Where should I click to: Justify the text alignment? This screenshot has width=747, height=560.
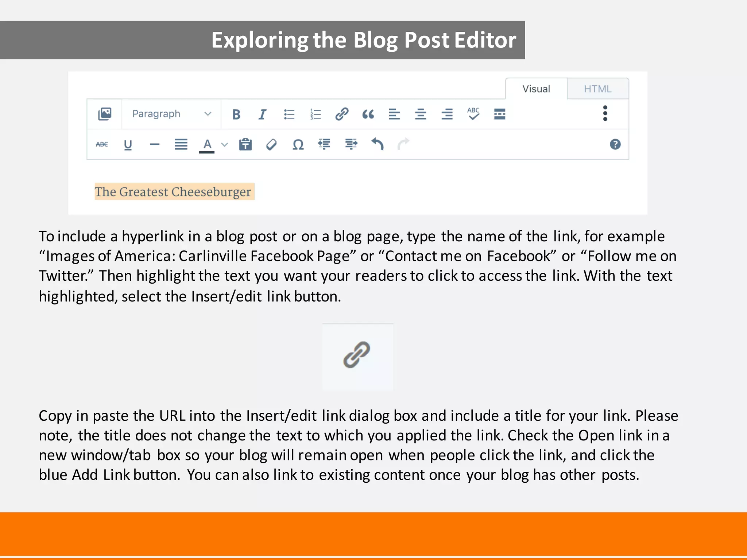tap(181, 144)
